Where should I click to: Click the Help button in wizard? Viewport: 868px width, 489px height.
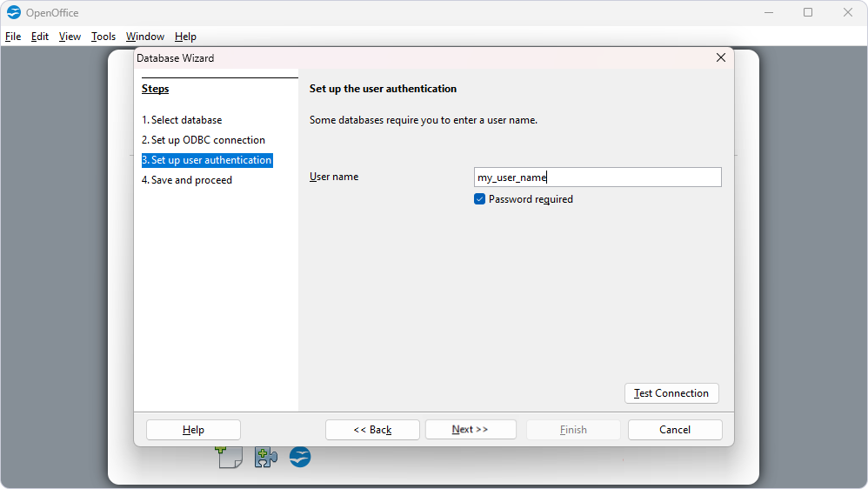193,430
